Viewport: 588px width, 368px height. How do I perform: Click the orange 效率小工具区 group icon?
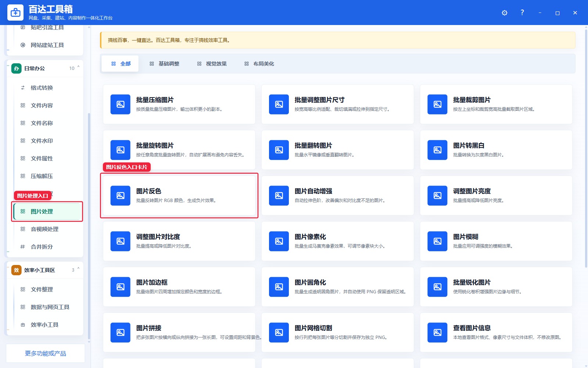(17, 270)
